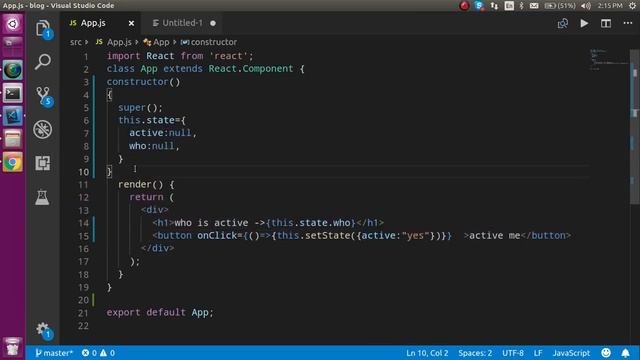
Task: Click the src breadcrumb
Action: [x=76, y=42]
